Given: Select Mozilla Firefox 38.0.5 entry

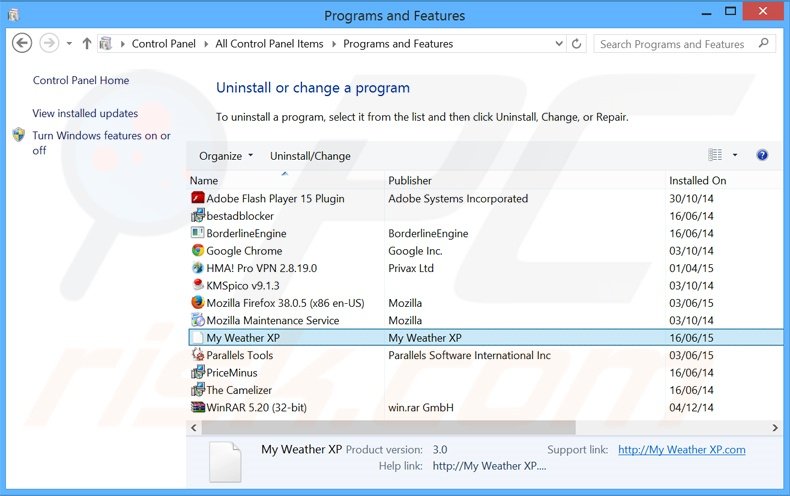Looking at the screenshot, I should tap(285, 303).
